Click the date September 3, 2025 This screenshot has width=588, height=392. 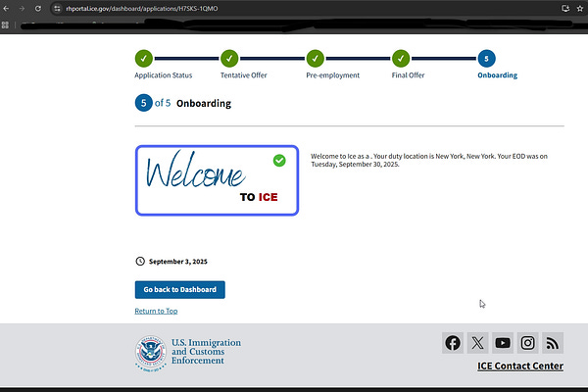178,262
